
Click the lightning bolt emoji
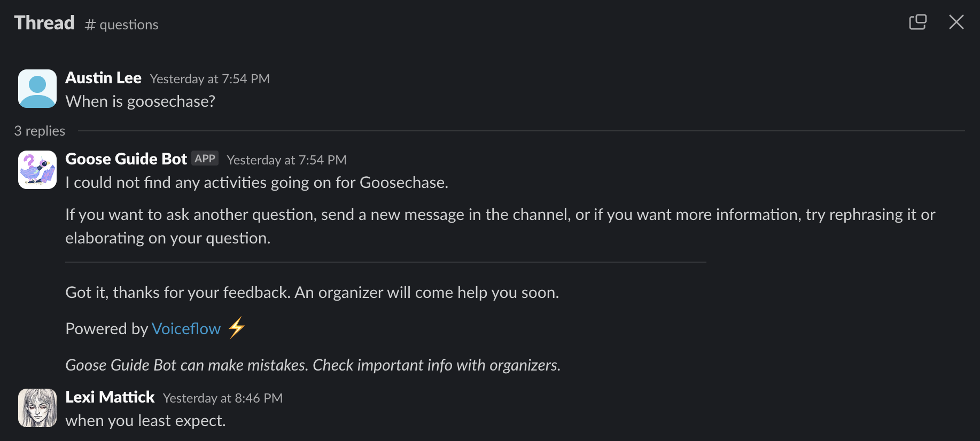[x=237, y=328]
